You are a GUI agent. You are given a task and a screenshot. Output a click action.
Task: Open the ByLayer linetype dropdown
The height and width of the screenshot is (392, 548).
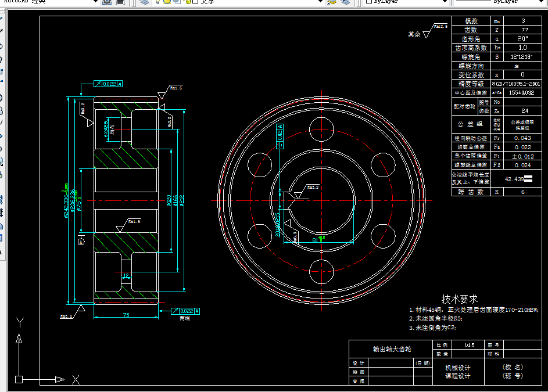[x=542, y=1]
